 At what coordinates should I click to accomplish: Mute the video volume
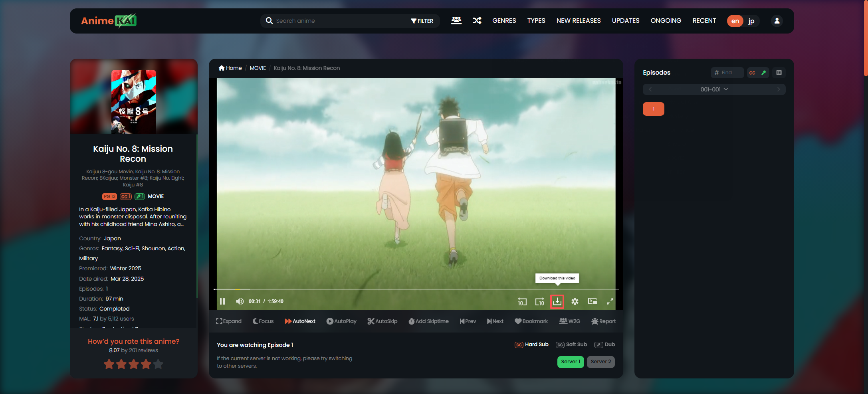(x=240, y=301)
